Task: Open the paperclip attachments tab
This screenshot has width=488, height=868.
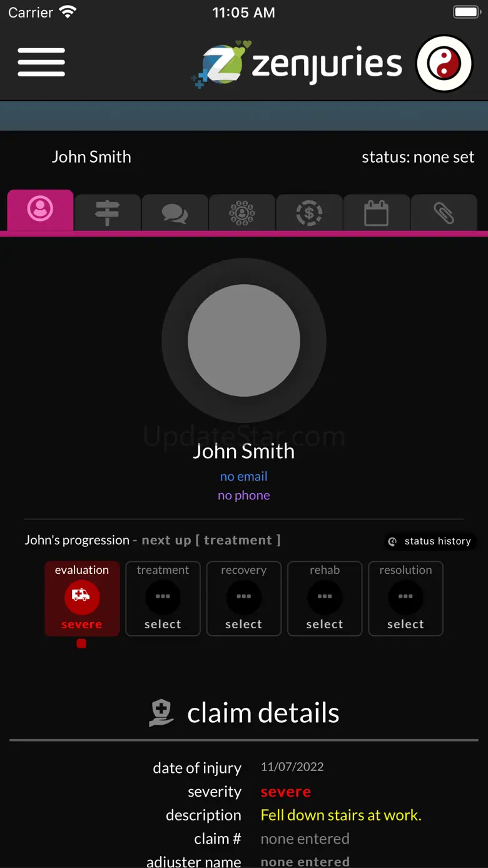Action: 444,213
